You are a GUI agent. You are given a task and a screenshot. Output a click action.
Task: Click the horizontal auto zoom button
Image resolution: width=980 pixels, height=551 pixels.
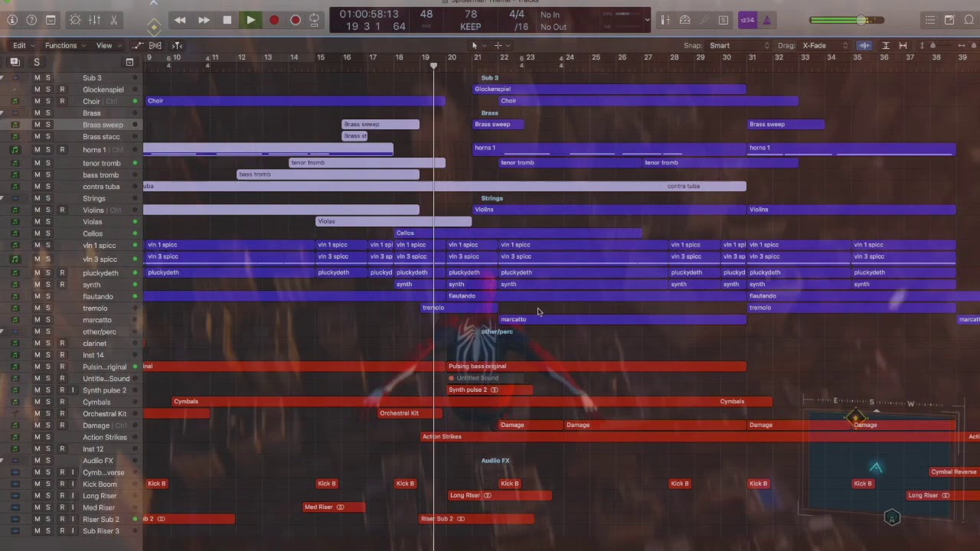click(x=903, y=45)
